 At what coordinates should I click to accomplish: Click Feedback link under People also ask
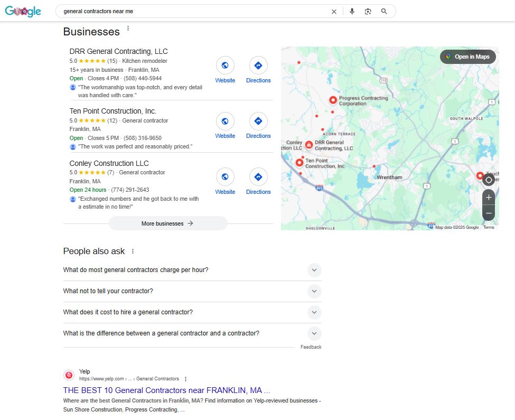[311, 347]
